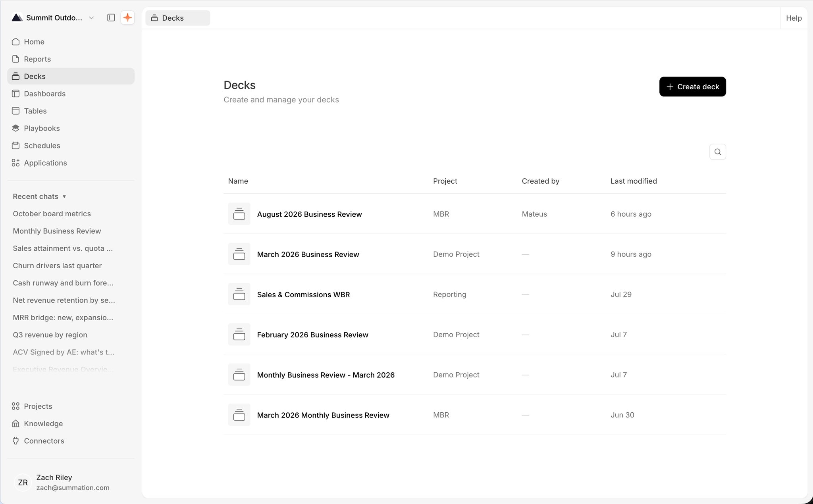Click the Help link
Screen dimensions: 813x504
click(x=794, y=18)
